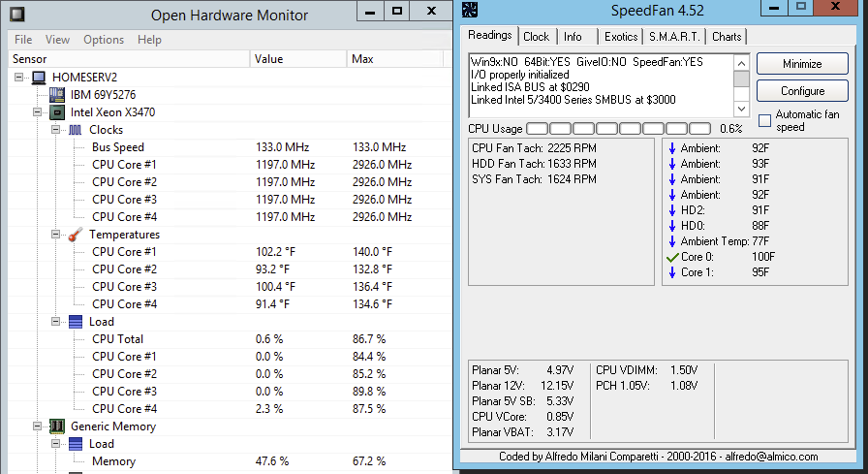Switch to the S.M.A.R.T. tab

[x=674, y=37]
